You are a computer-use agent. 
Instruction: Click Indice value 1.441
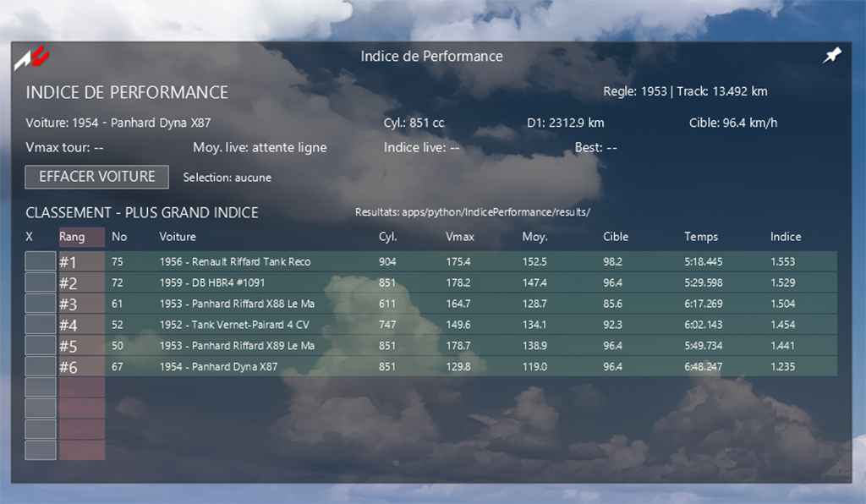pyautogui.click(x=782, y=346)
